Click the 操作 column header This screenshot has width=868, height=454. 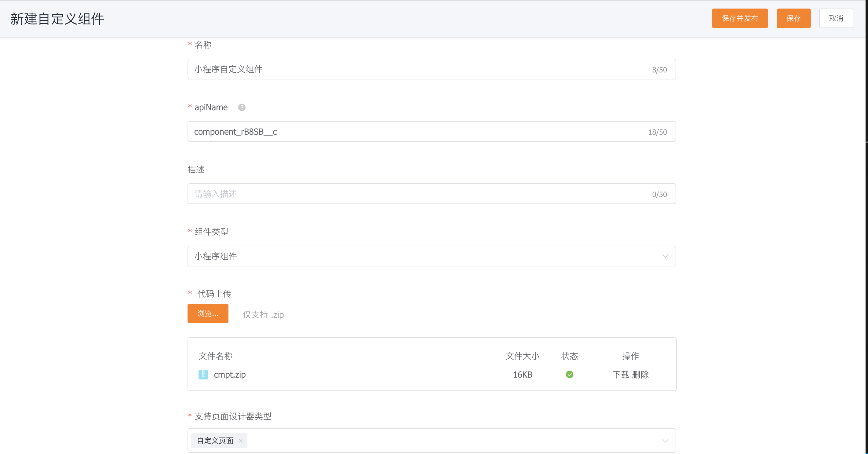point(630,356)
